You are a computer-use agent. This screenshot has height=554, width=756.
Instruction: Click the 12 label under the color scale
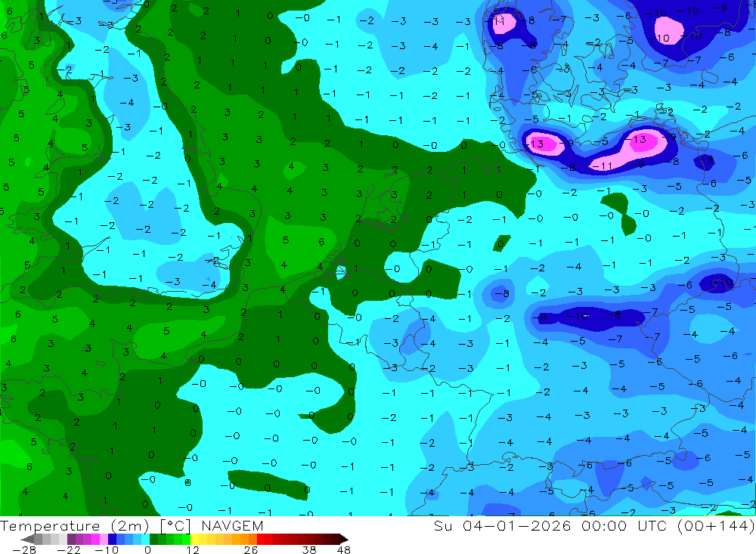coord(192,550)
